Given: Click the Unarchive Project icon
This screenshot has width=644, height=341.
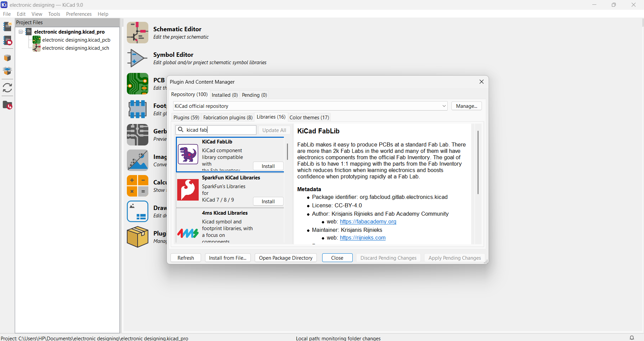Looking at the screenshot, I should [x=7, y=71].
